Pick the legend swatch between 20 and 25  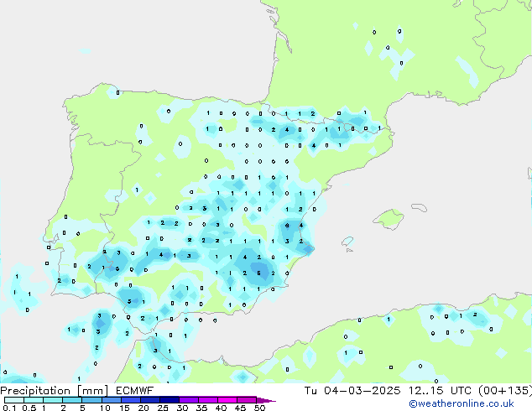(152, 400)
